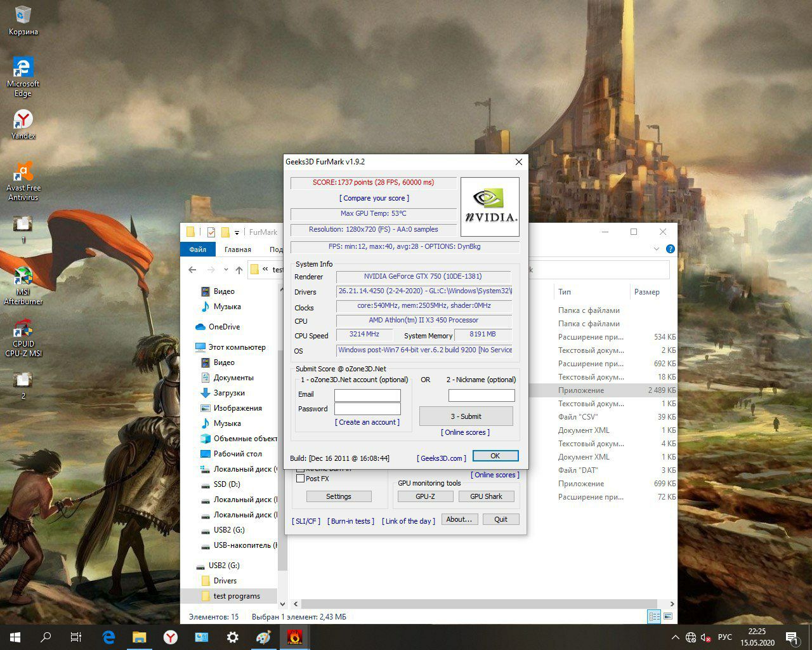
Task: Open FurMark About dialog
Action: (459, 519)
